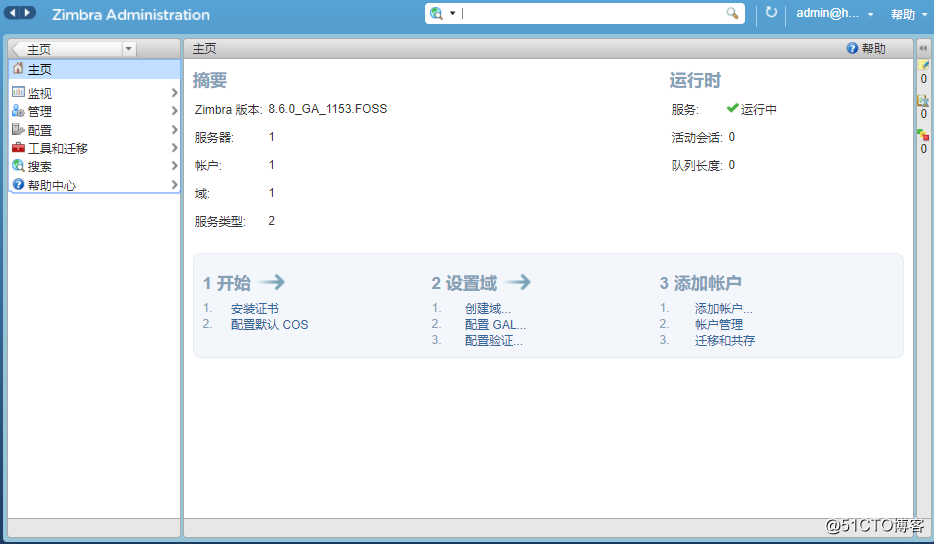The height and width of the screenshot is (544, 934).
Task: Click the 运行中 service status text
Action: (x=758, y=110)
